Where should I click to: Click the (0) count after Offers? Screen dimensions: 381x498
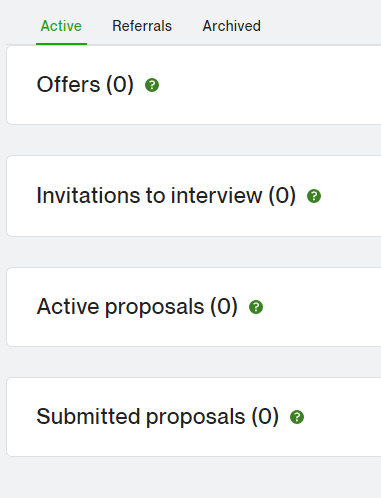tap(120, 84)
